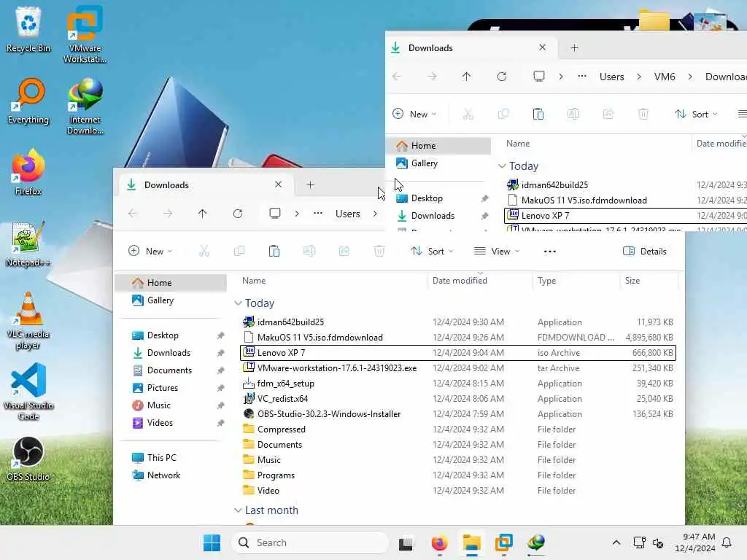This screenshot has width=747, height=560.
Task: Open the Windows Start button
Action: [x=212, y=542]
